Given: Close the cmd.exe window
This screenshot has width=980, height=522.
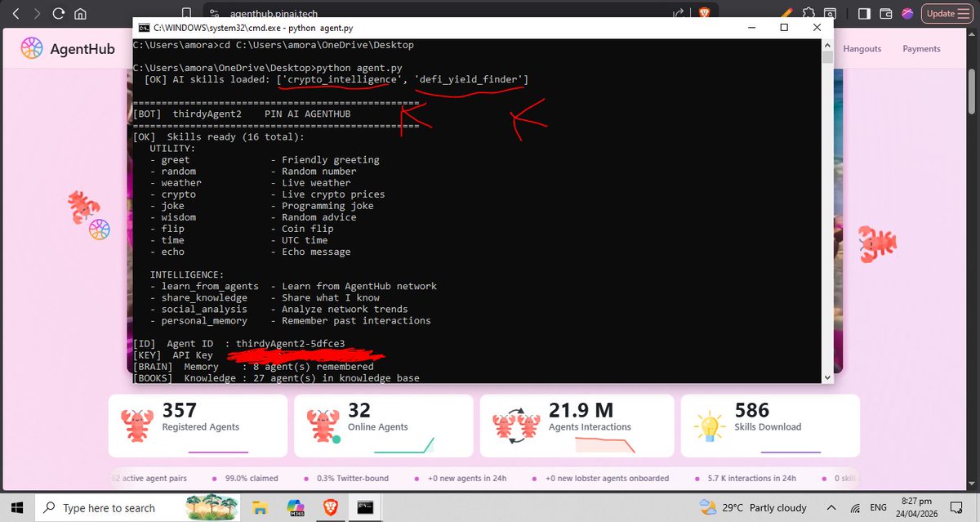Looking at the screenshot, I should pyautogui.click(x=817, y=27).
